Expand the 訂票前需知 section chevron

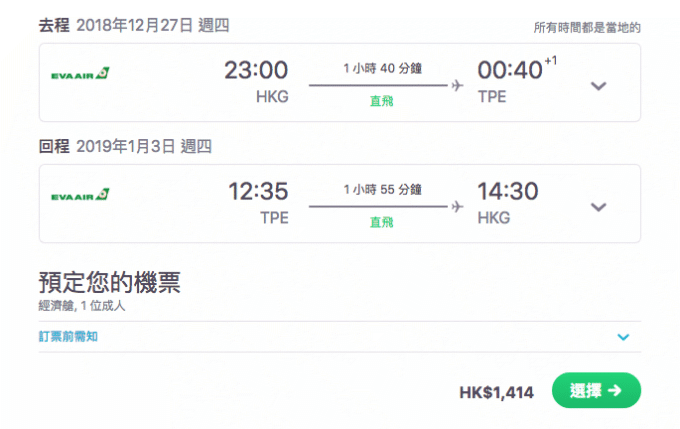[623, 337]
